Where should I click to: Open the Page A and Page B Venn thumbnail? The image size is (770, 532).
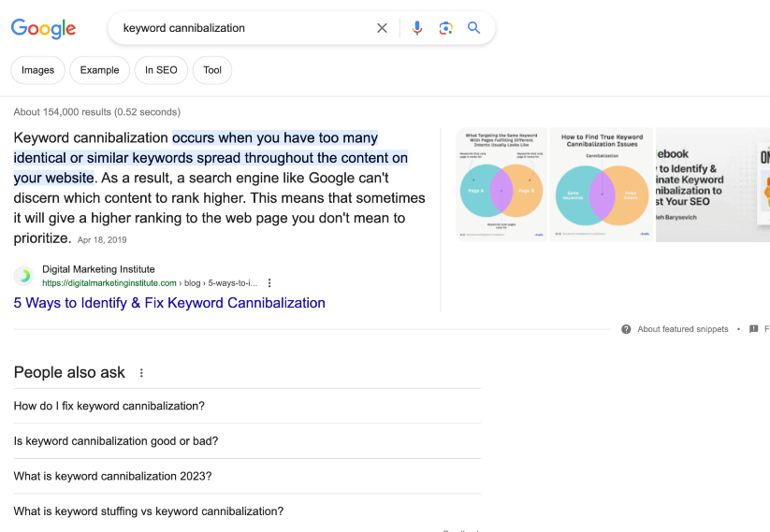click(x=501, y=185)
